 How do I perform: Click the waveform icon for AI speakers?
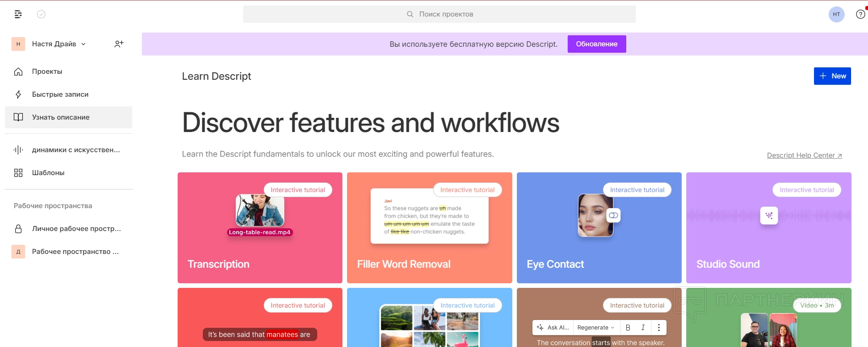[18, 150]
